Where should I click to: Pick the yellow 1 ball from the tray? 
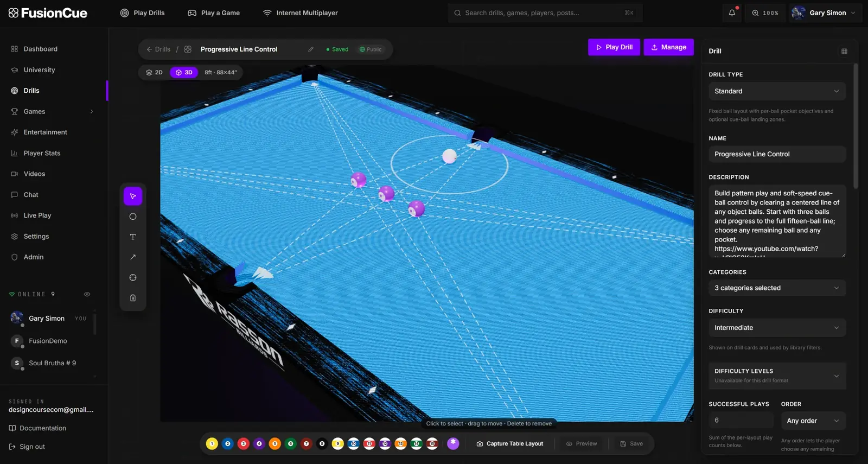(x=212, y=444)
